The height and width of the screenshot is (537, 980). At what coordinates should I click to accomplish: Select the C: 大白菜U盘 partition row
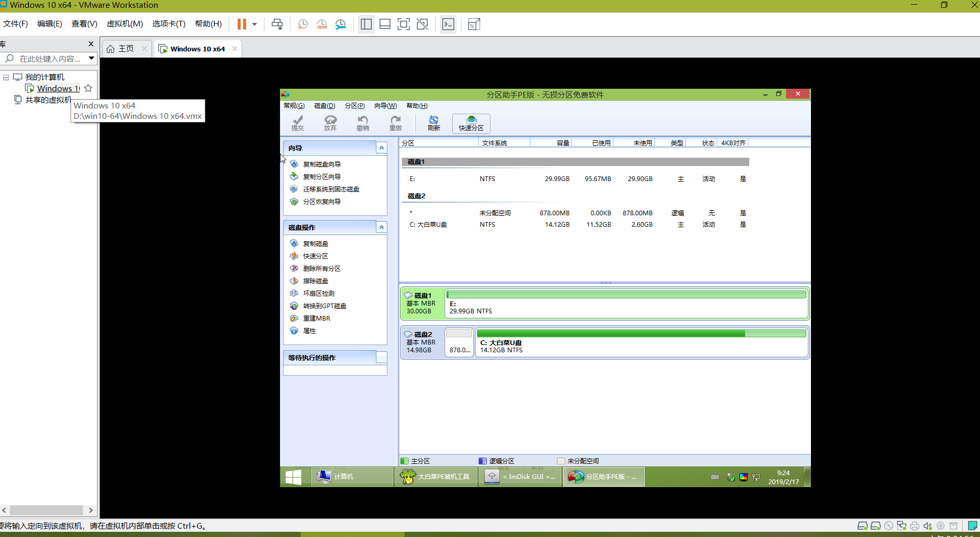(576, 224)
